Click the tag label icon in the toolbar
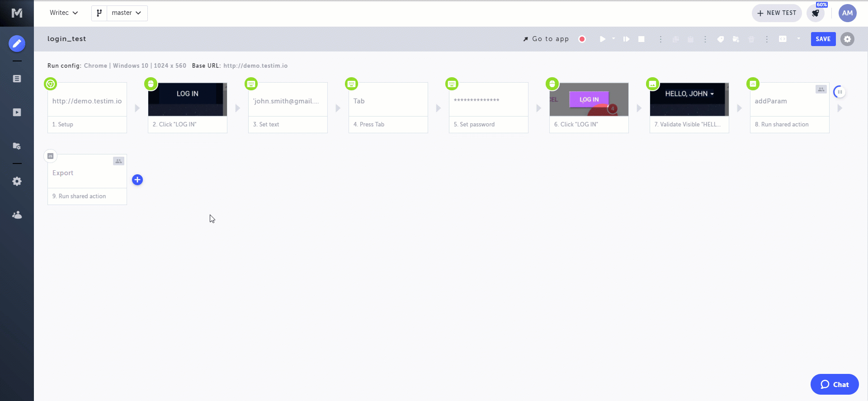 pyautogui.click(x=721, y=39)
